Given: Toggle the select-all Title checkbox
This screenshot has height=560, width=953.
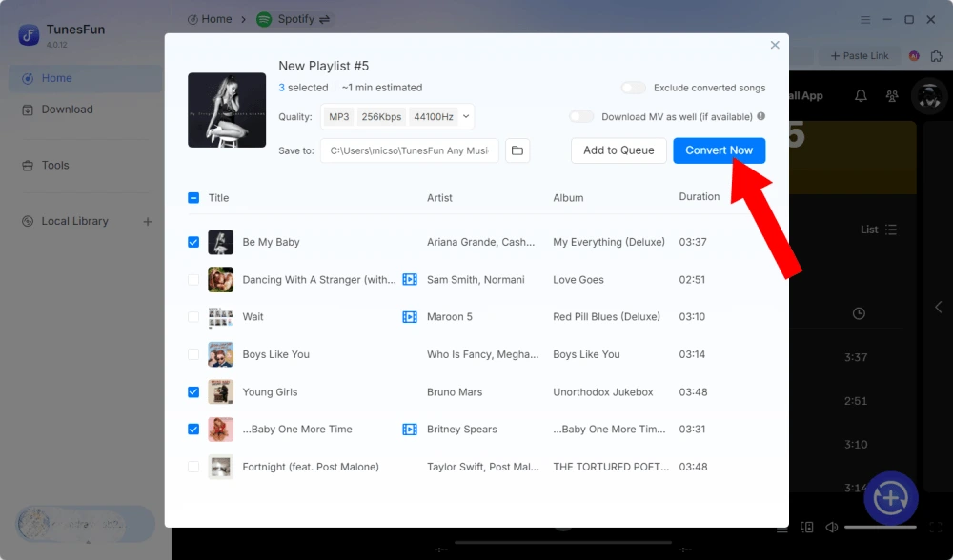Looking at the screenshot, I should (193, 197).
